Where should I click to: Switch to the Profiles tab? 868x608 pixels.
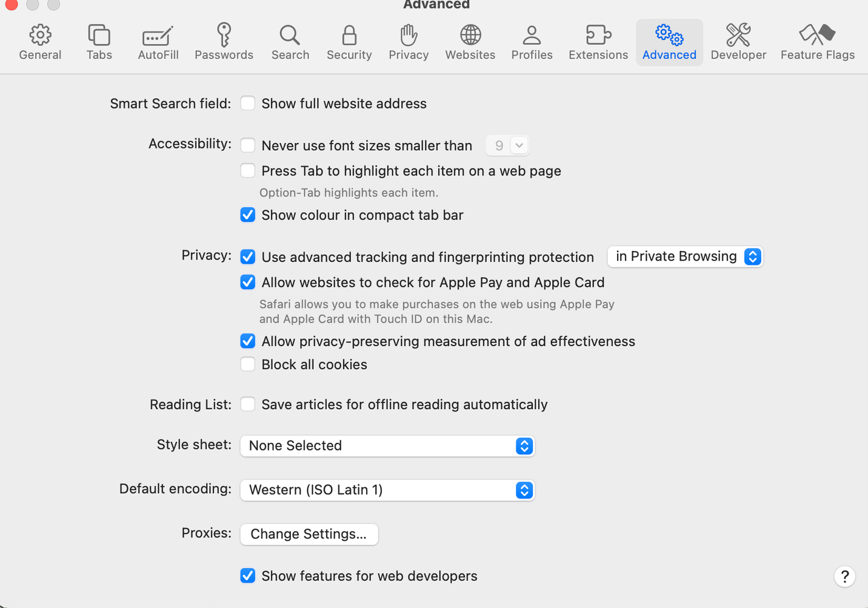(532, 41)
